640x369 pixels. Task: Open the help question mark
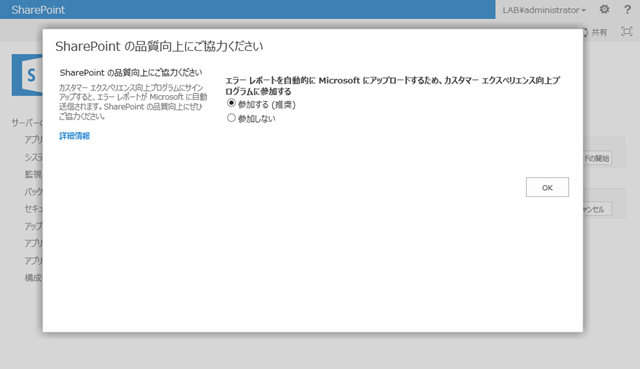coord(627,9)
